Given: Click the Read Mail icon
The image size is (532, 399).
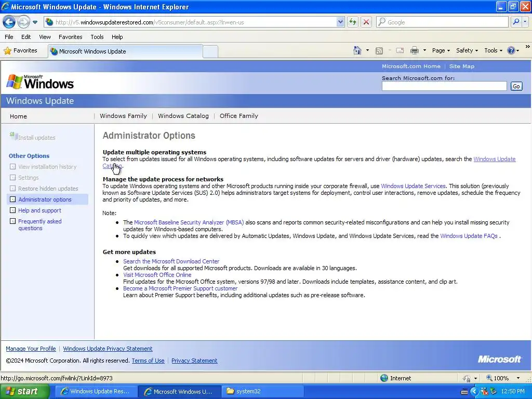Looking at the screenshot, I should [400, 50].
